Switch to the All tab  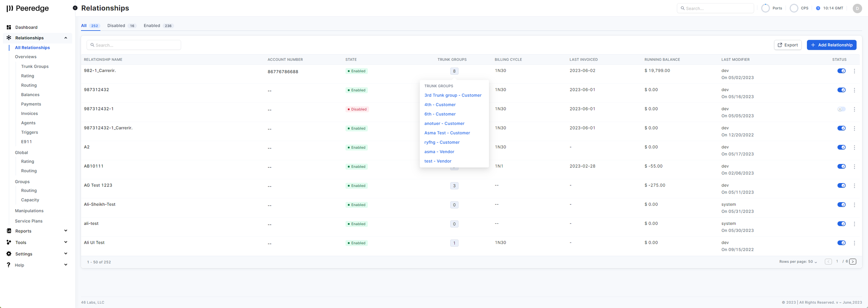pyautogui.click(x=90, y=26)
